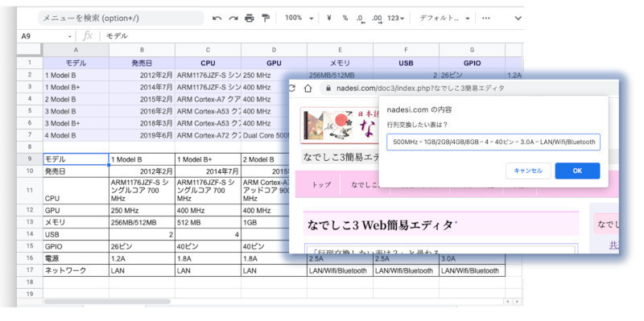Click the formula bar showing モデル

tap(312, 36)
